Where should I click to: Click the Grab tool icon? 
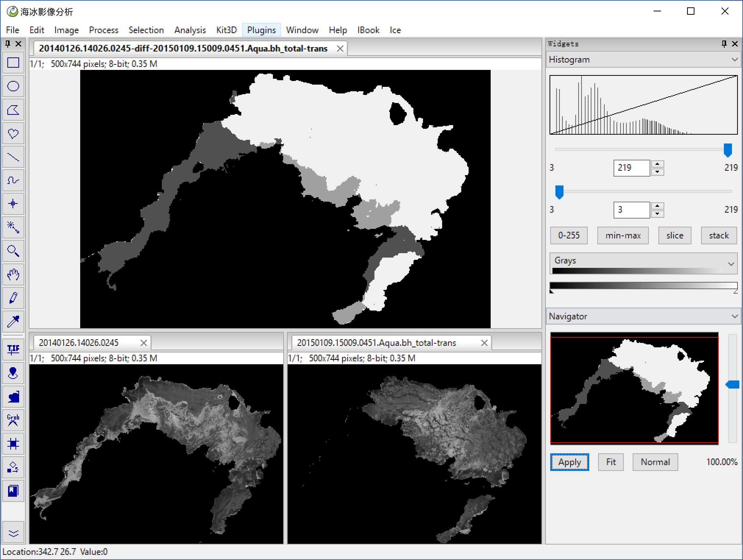tap(13, 420)
